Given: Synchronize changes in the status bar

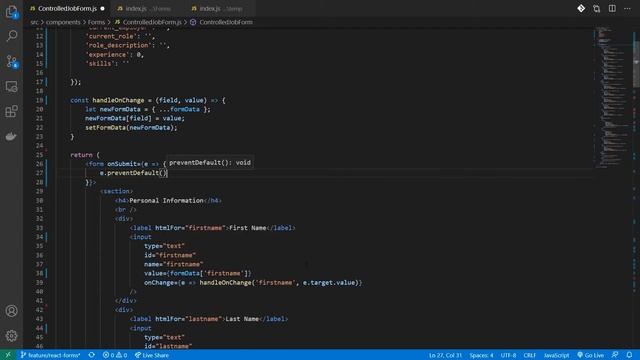Looking at the screenshot, I should tap(91, 355).
